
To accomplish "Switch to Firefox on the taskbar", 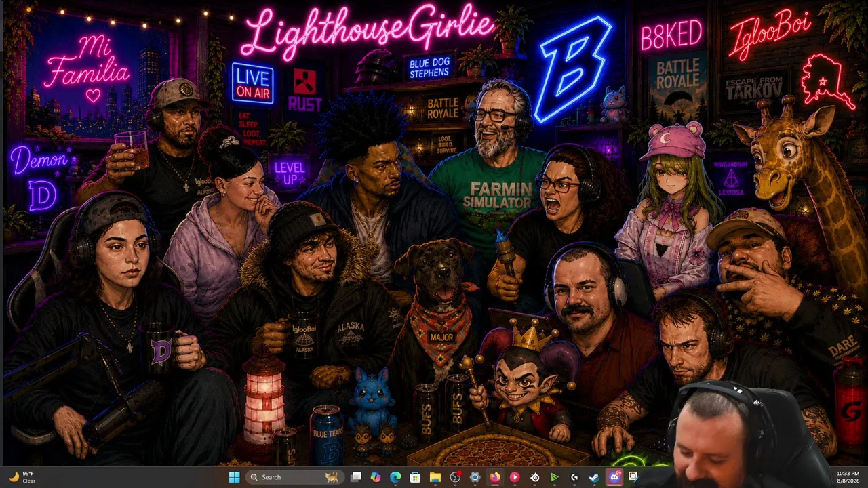I will pyautogui.click(x=495, y=477).
